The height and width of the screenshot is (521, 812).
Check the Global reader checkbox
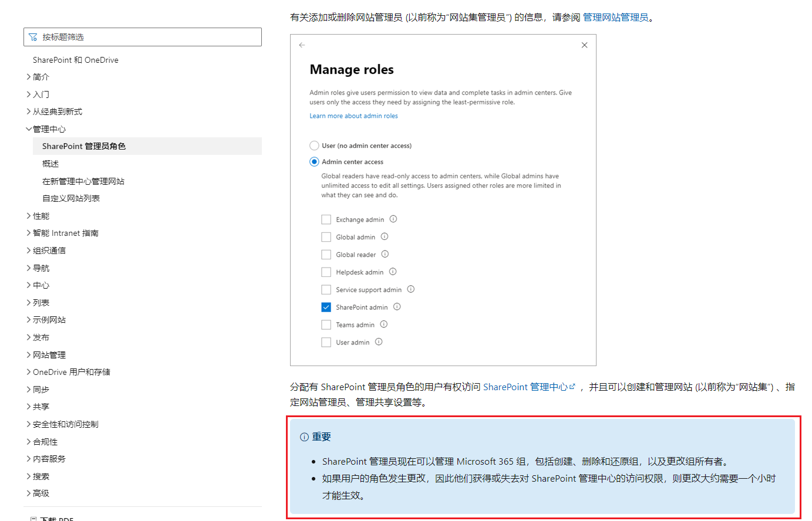point(326,255)
